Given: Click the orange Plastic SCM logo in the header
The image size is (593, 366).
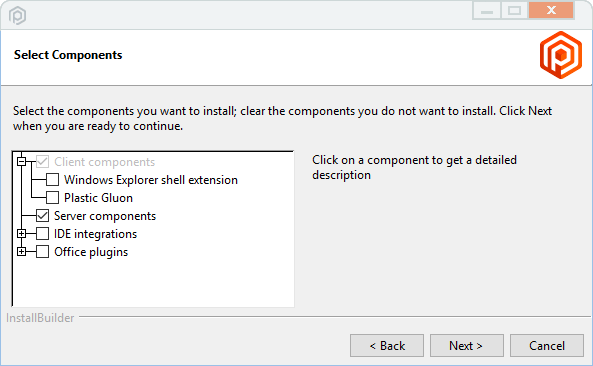Looking at the screenshot, I should pyautogui.click(x=561, y=55).
